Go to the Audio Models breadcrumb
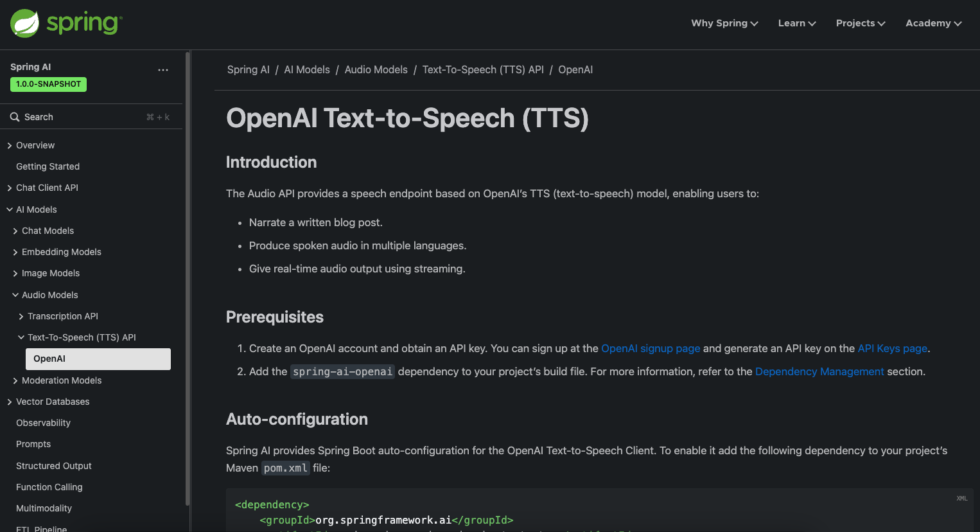The image size is (980, 532). point(376,69)
